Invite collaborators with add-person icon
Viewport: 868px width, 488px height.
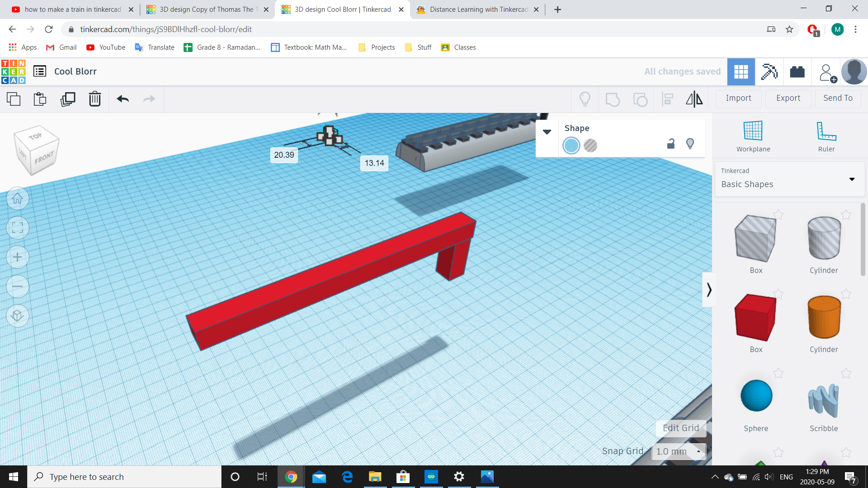click(x=827, y=72)
